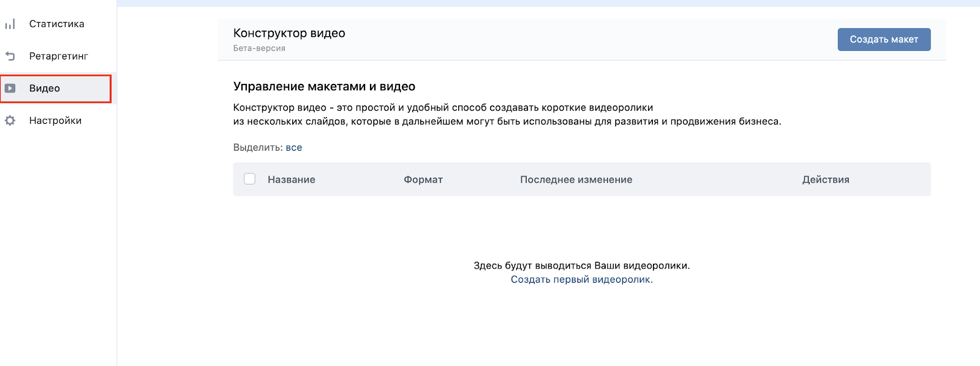Click the 'Здесь будут выводиться Ваши видеоролики' message
This screenshot has height=366, width=980.
[582, 265]
